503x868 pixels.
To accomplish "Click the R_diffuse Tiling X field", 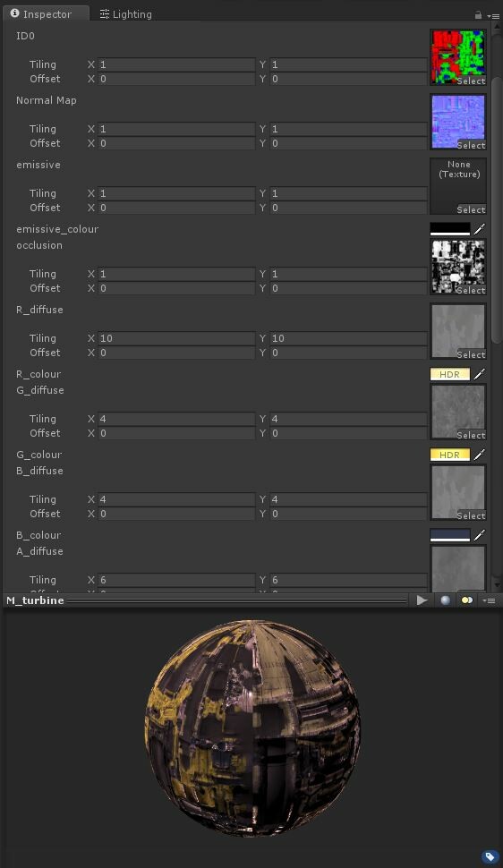I will coord(176,338).
